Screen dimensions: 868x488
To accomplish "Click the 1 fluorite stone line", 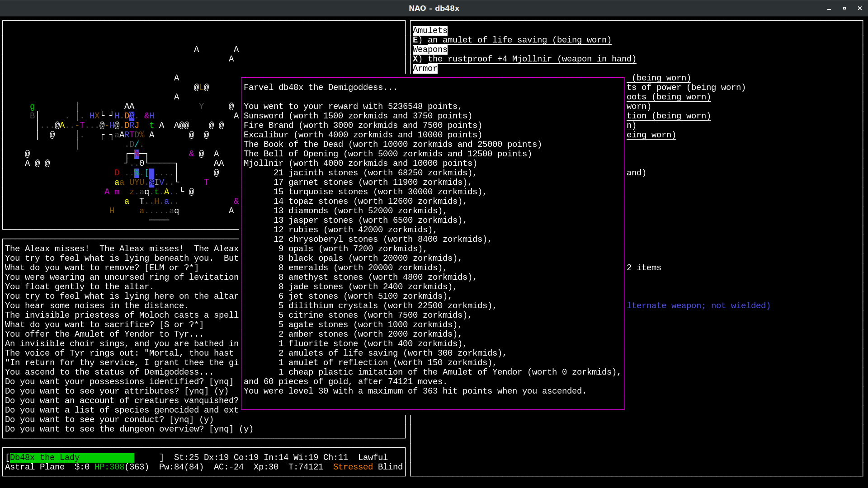I will click(x=373, y=343).
